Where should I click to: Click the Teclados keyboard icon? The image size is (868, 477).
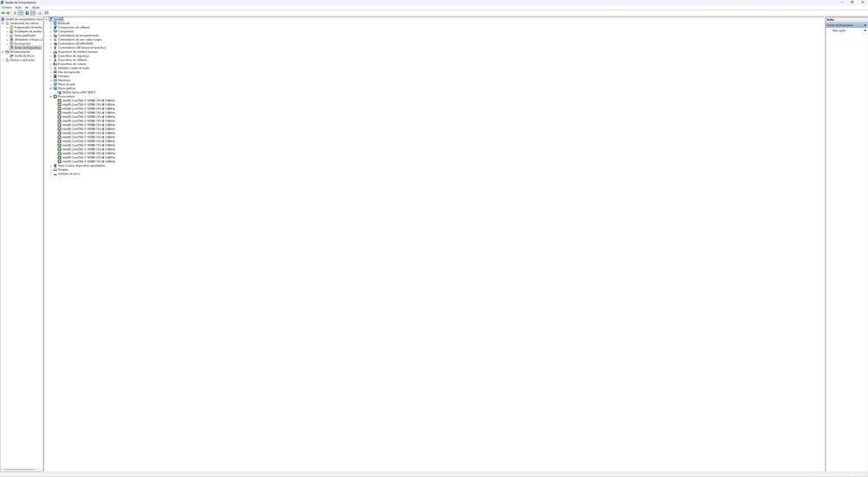tap(55, 170)
